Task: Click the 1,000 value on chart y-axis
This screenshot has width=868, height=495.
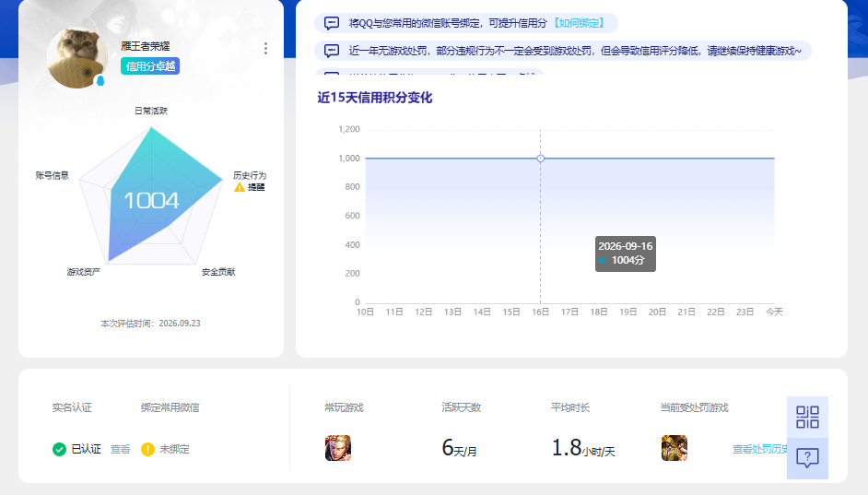Action: click(x=348, y=159)
